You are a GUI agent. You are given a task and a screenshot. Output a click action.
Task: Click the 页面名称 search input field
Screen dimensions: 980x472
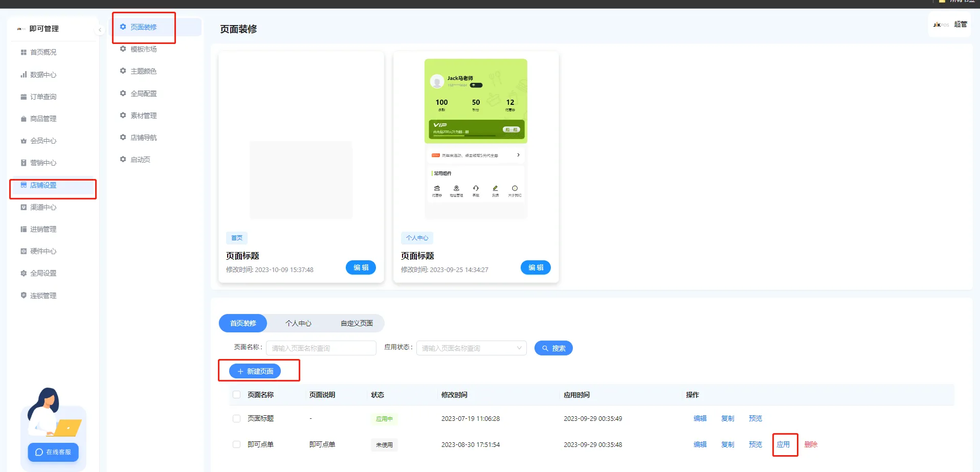[321, 348]
